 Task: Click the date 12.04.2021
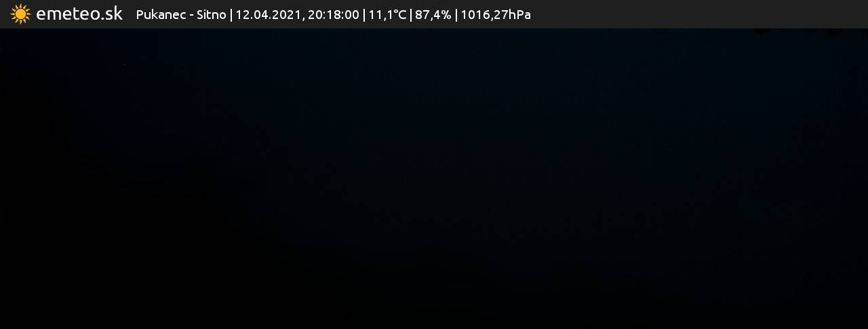point(269,15)
